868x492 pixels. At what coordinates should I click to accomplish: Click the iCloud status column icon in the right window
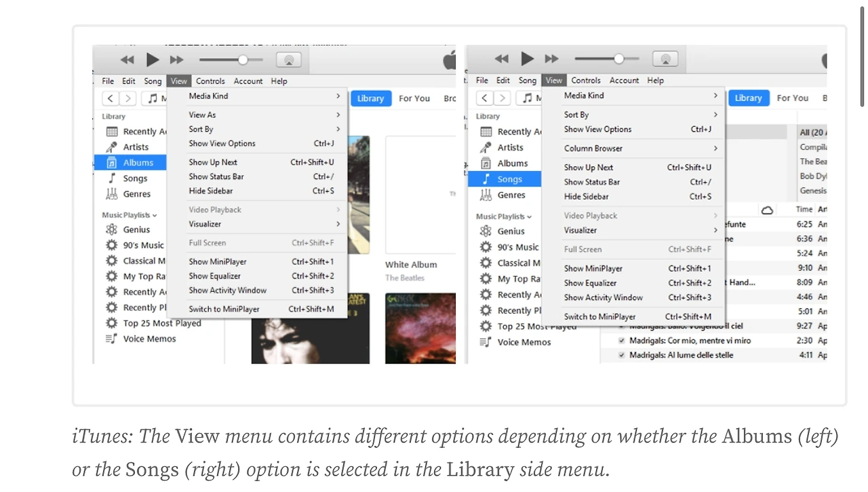click(767, 210)
